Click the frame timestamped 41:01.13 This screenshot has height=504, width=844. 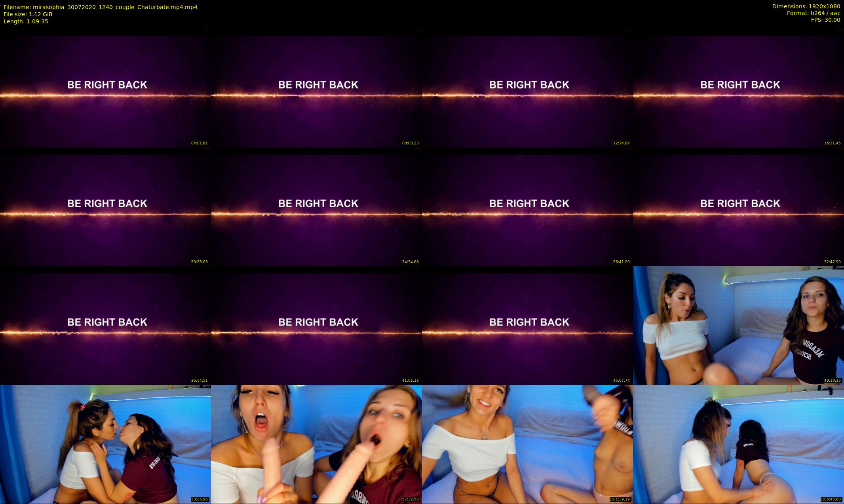point(316,326)
